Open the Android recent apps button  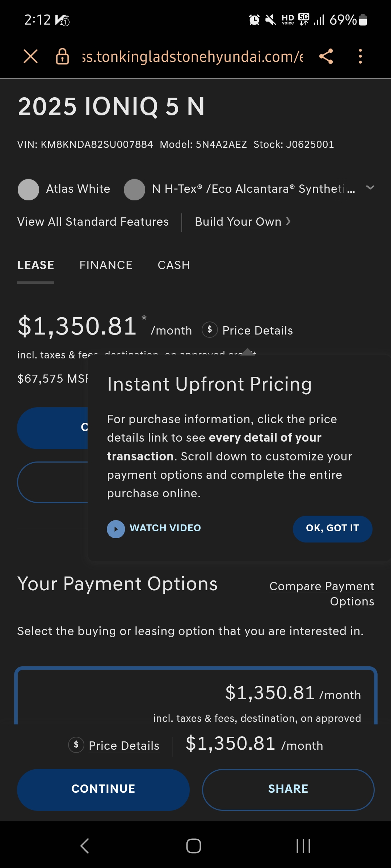pos(303,846)
